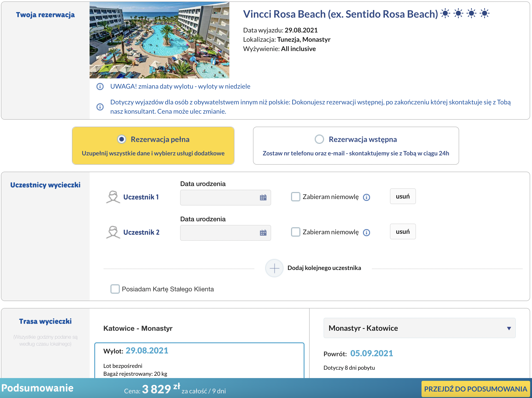Click the Uczestnik 1 avatar icon

113,197
